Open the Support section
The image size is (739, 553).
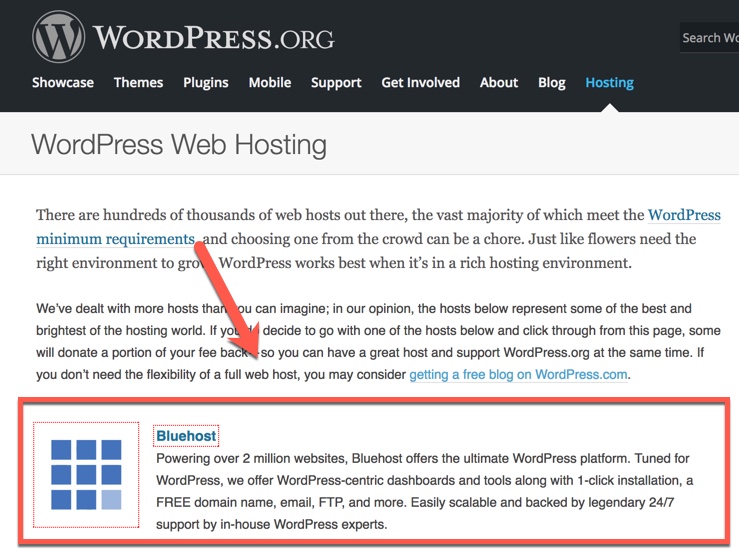click(x=336, y=83)
